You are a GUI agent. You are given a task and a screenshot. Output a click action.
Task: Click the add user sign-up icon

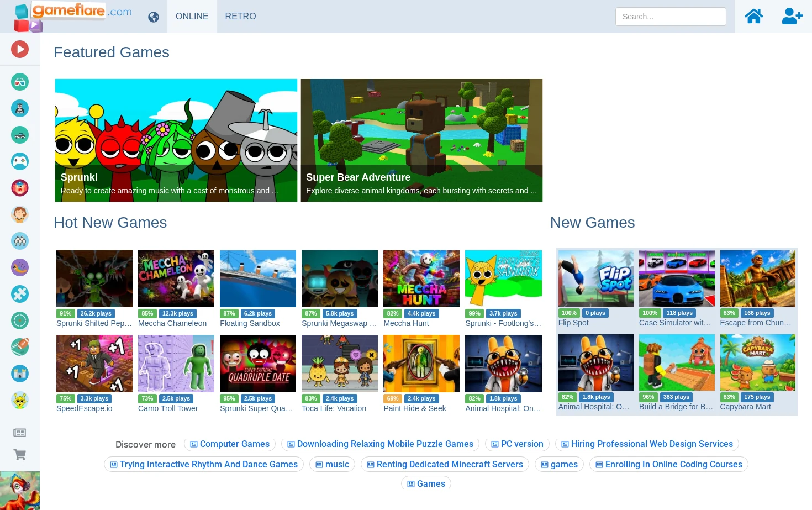click(792, 16)
